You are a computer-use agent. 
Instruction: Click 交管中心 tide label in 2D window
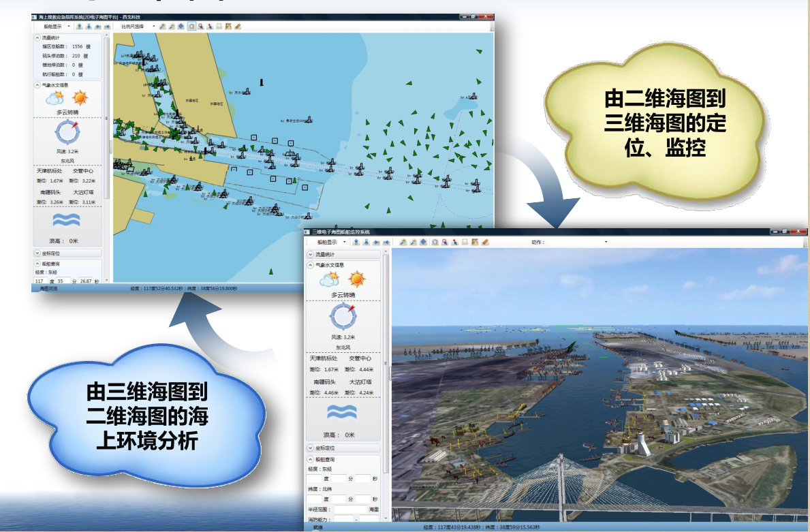[x=83, y=171]
